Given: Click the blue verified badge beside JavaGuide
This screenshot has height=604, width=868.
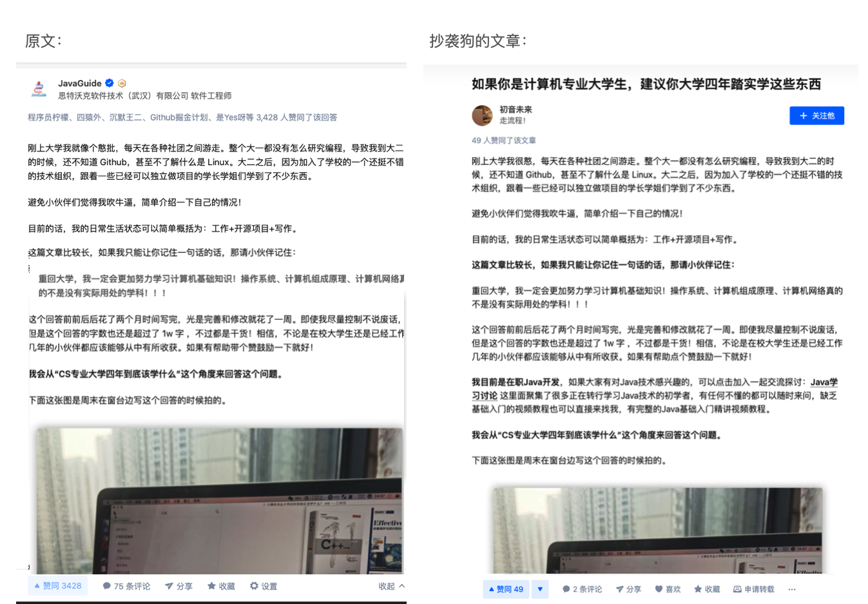Looking at the screenshot, I should pyautogui.click(x=110, y=83).
